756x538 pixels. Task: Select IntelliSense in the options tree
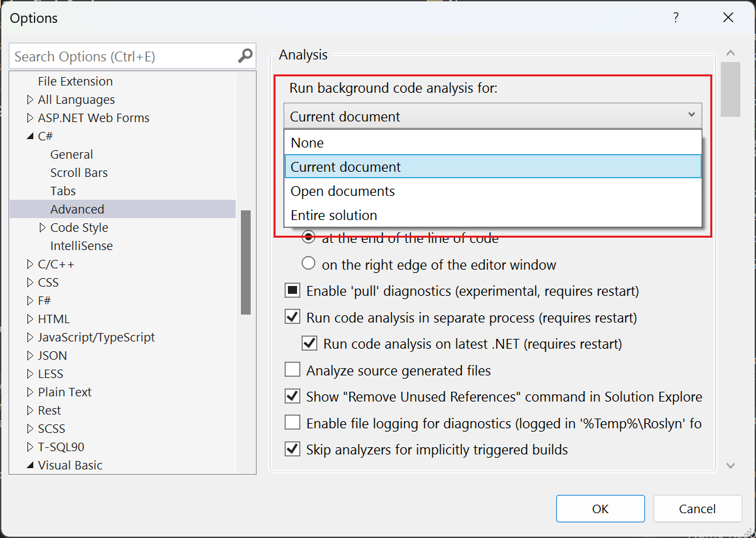(81, 245)
